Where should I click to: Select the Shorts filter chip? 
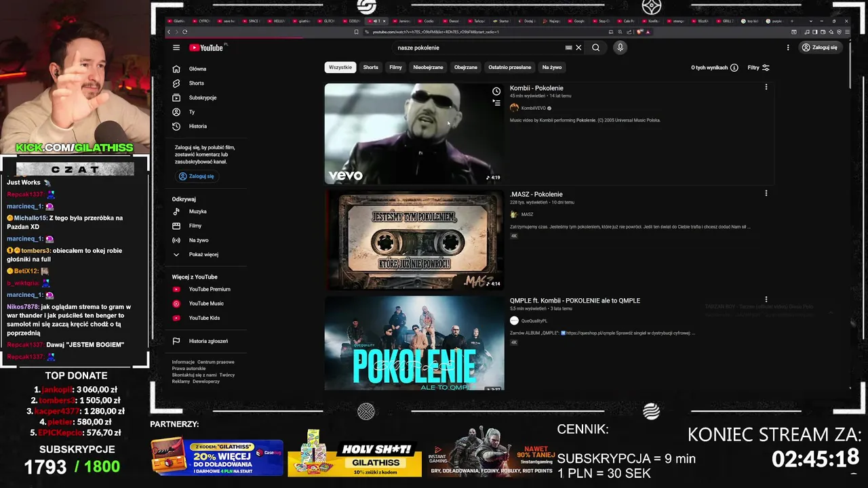(x=370, y=67)
